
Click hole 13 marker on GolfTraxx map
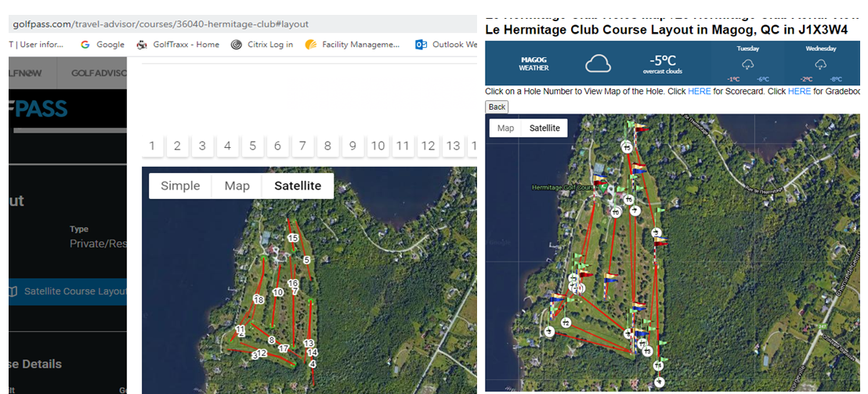pos(647,352)
